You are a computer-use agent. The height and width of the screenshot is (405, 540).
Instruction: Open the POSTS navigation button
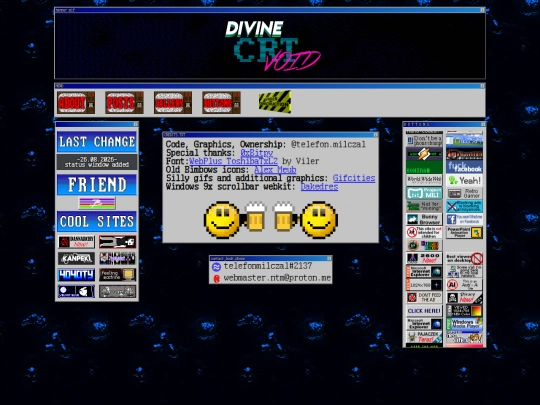pyautogui.click(x=124, y=103)
